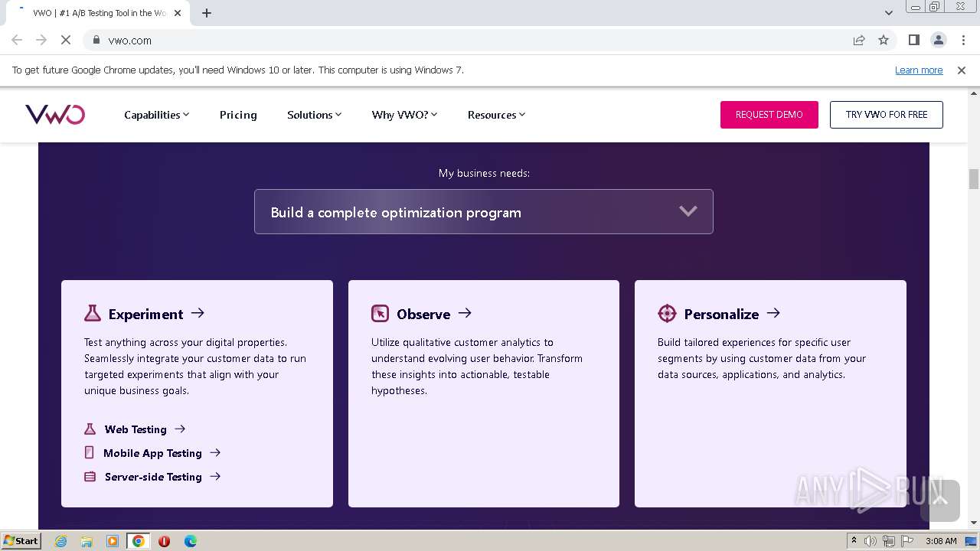Go forward in browser history
The width and height of the screenshot is (980, 551).
[41, 40]
